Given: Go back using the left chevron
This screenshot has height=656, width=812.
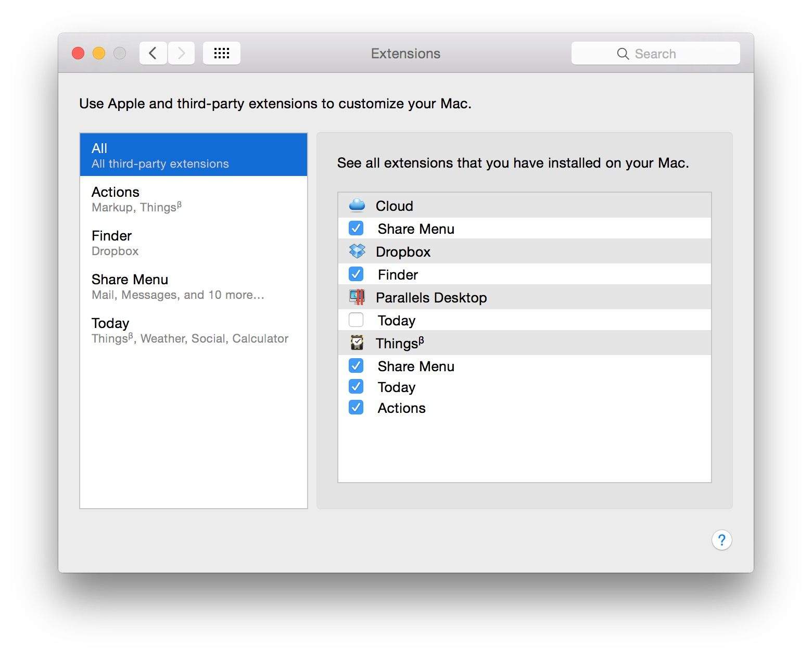Looking at the screenshot, I should pos(153,53).
